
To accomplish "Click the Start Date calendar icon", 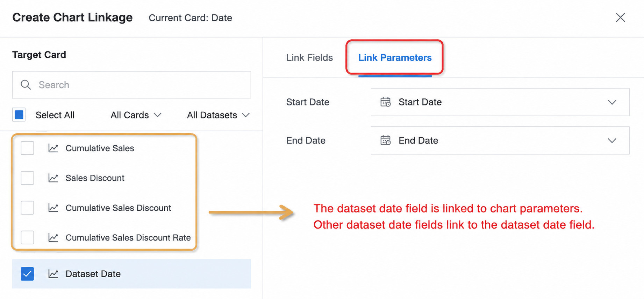I will click(x=385, y=102).
